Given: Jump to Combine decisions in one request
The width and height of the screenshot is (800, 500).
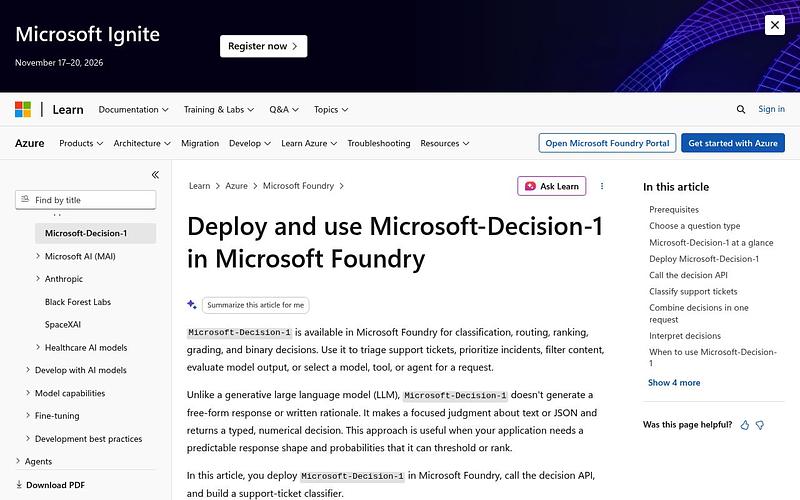Looking at the screenshot, I should pos(698,313).
